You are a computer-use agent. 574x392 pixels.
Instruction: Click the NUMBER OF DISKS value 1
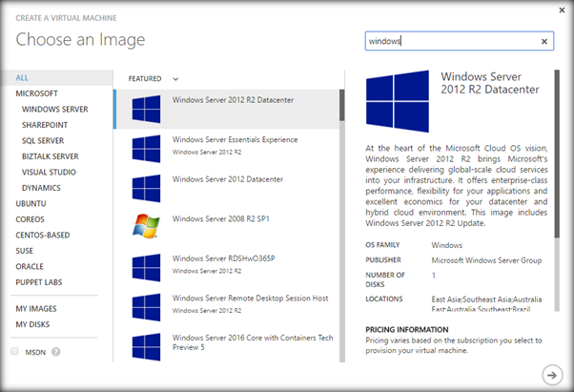434,276
